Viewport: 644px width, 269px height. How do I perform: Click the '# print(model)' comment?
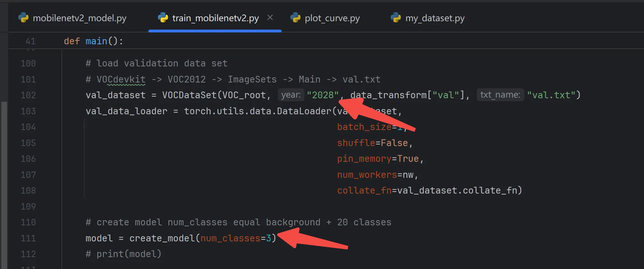click(123, 254)
